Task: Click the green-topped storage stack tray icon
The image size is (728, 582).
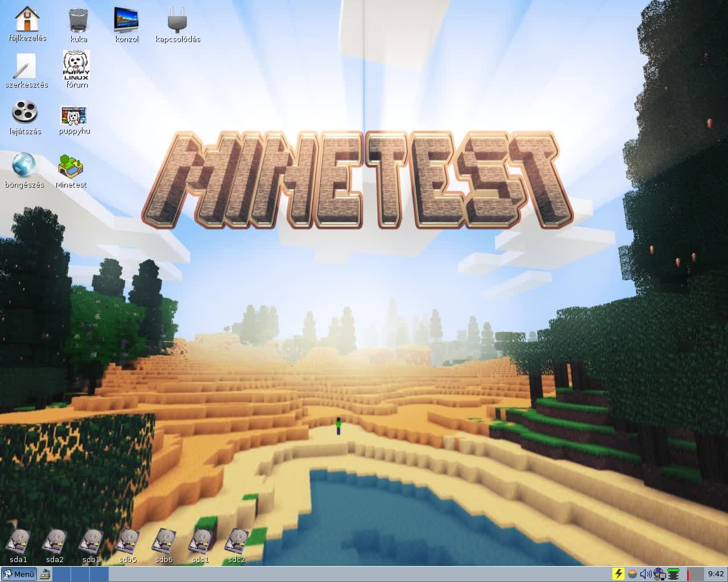Action: (x=673, y=574)
